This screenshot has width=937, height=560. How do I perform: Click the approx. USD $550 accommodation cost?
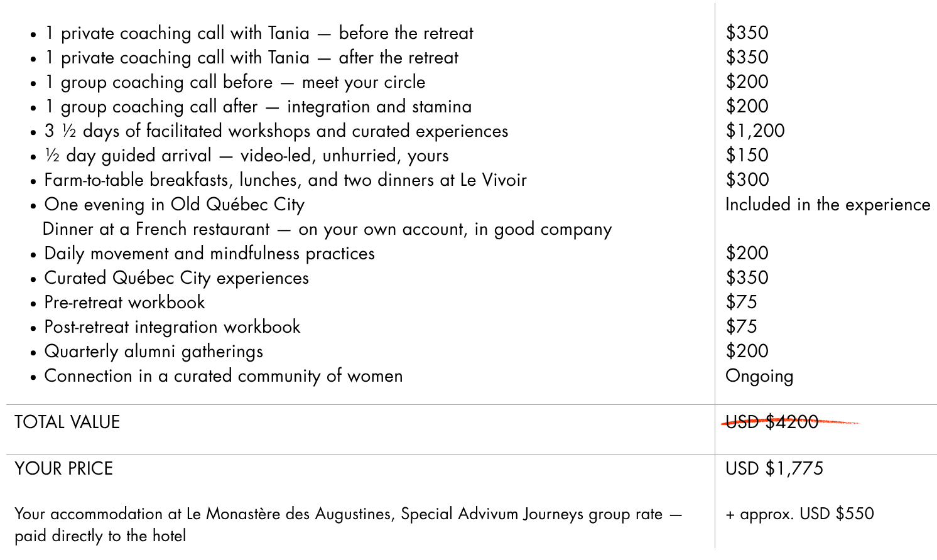[x=799, y=514]
